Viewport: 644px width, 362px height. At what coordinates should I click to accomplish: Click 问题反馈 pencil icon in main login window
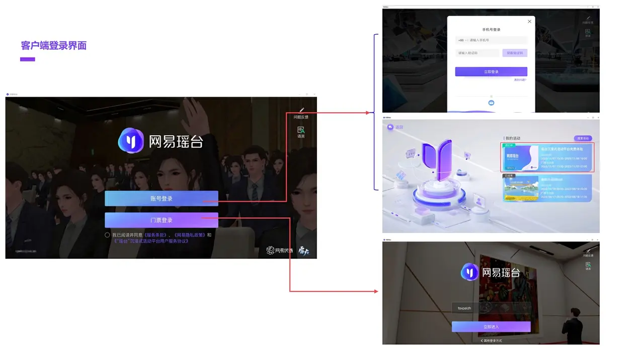coord(301,110)
